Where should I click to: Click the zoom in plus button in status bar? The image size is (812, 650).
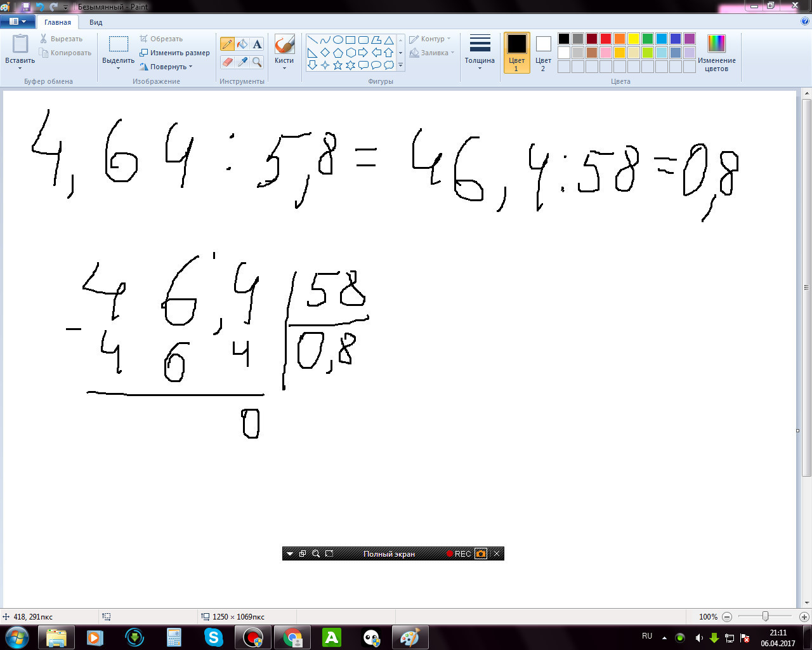pos(804,616)
